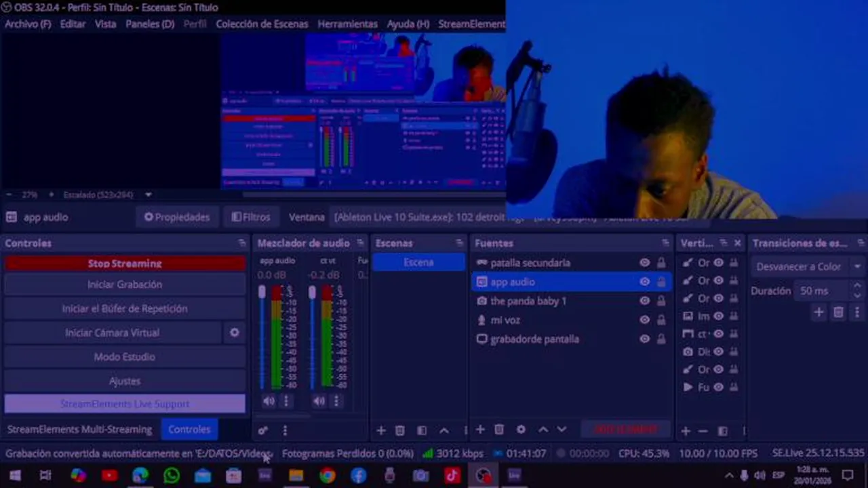Toggle visibility of the panda baby 1
The width and height of the screenshot is (868, 488).
[644, 301]
